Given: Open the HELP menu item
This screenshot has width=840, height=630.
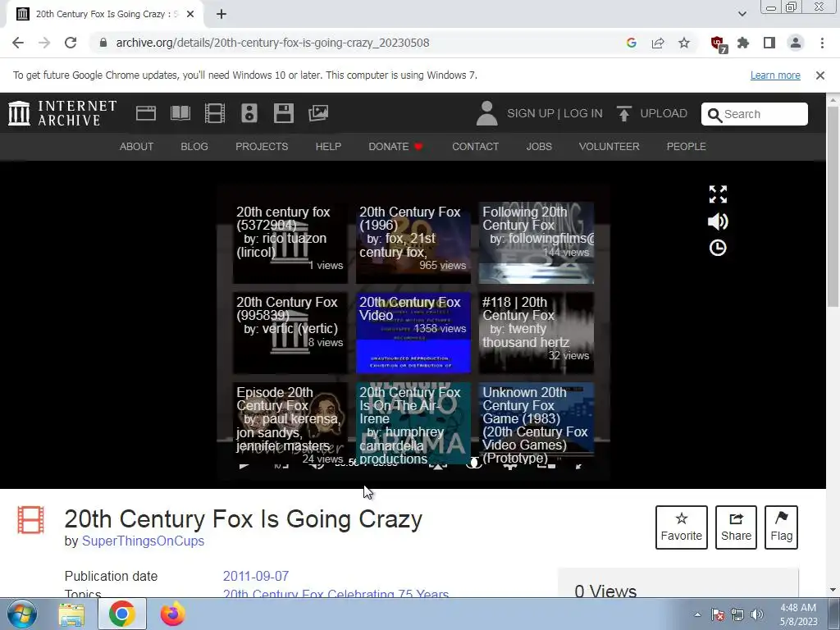Looking at the screenshot, I should point(328,146).
